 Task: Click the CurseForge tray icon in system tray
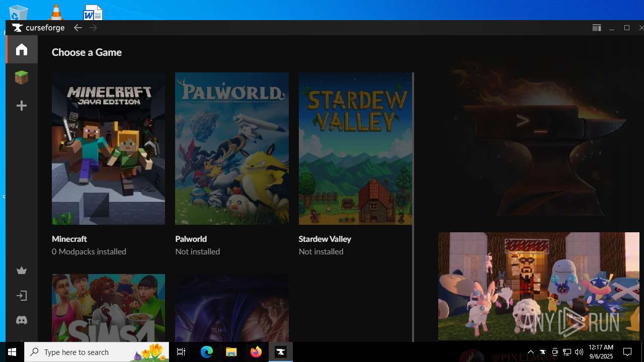pyautogui.click(x=543, y=352)
